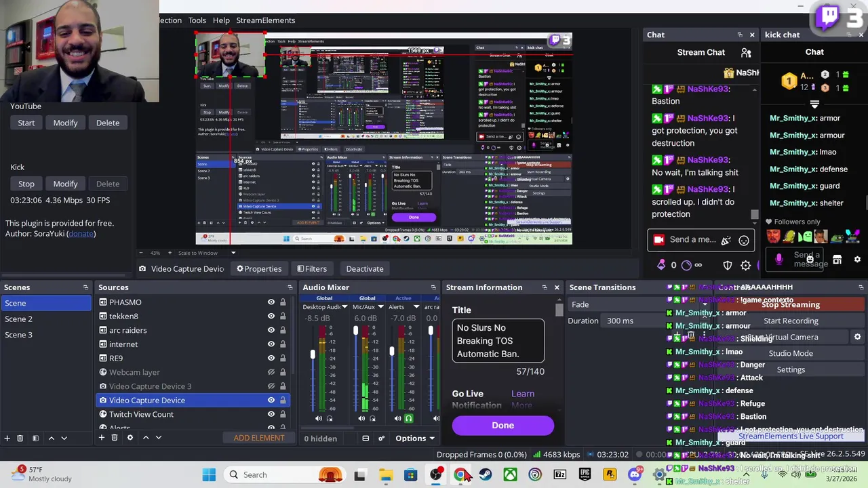Open the Desktop Audio channel dropdown

(x=344, y=307)
